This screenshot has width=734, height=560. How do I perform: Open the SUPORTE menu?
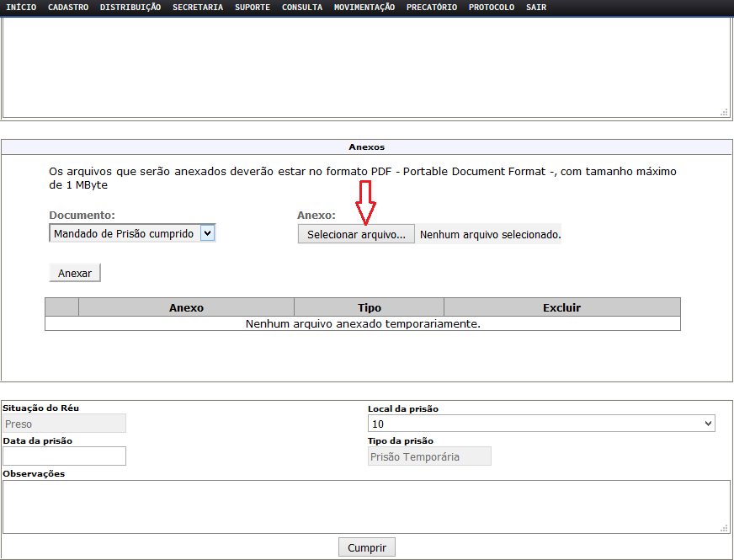(253, 8)
